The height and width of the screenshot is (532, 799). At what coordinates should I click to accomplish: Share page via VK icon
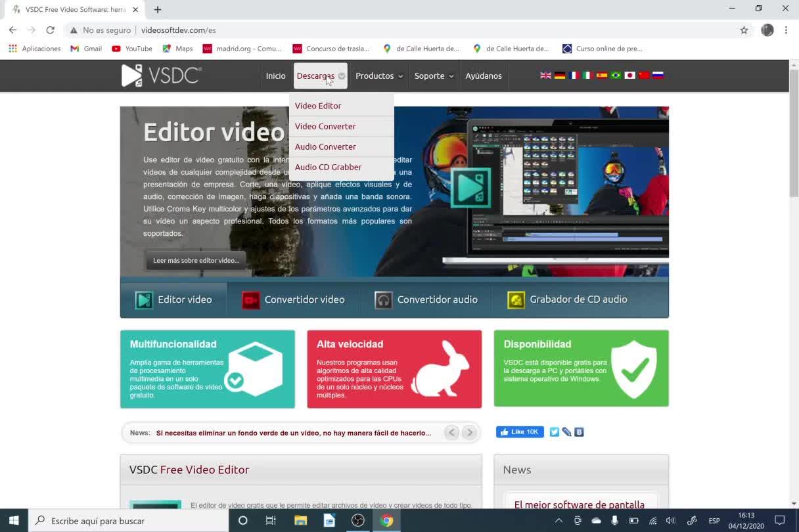coord(579,432)
